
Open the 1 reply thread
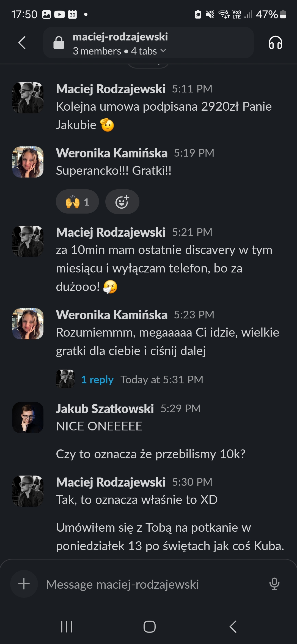click(x=97, y=380)
